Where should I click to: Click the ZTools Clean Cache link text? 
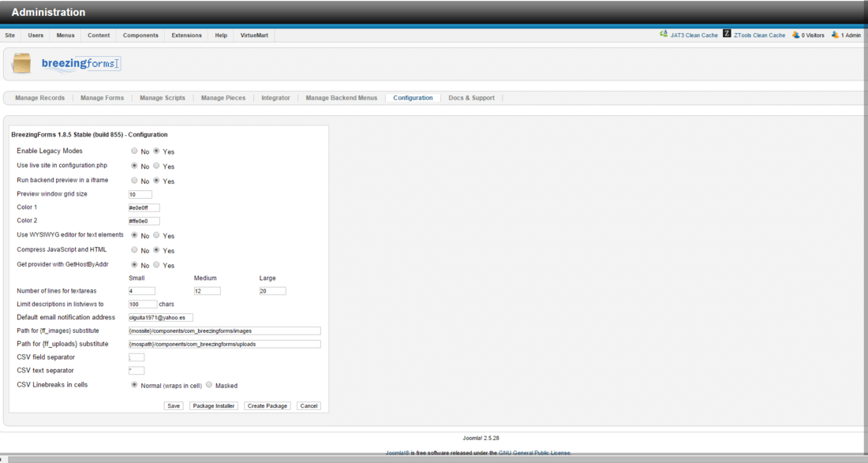point(759,35)
